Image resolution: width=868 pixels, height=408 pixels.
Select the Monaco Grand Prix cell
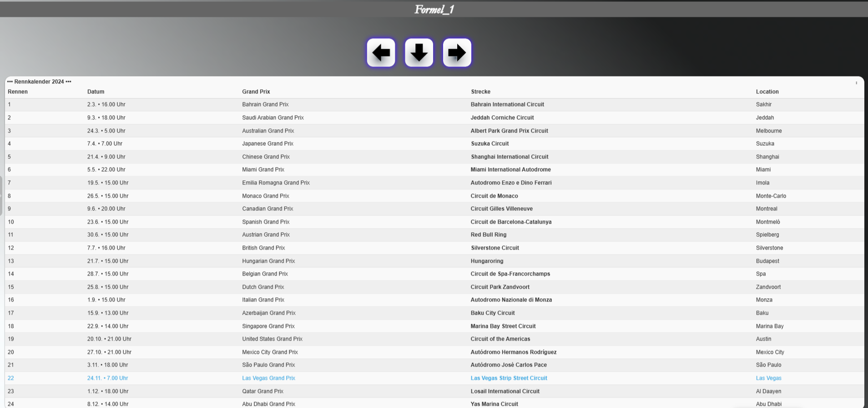266,196
